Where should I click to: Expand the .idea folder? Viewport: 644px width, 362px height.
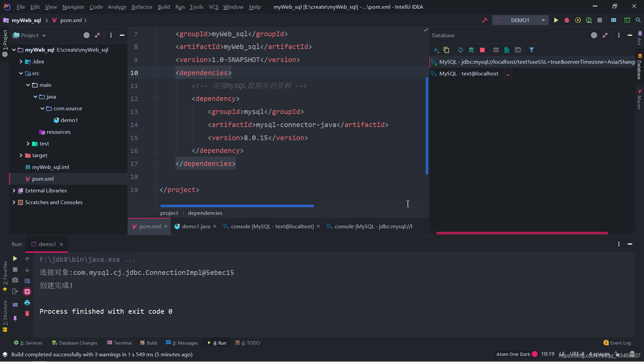point(21,61)
